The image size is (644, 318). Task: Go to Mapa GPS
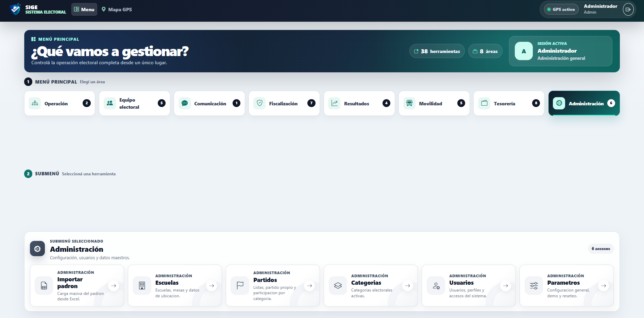(x=117, y=10)
